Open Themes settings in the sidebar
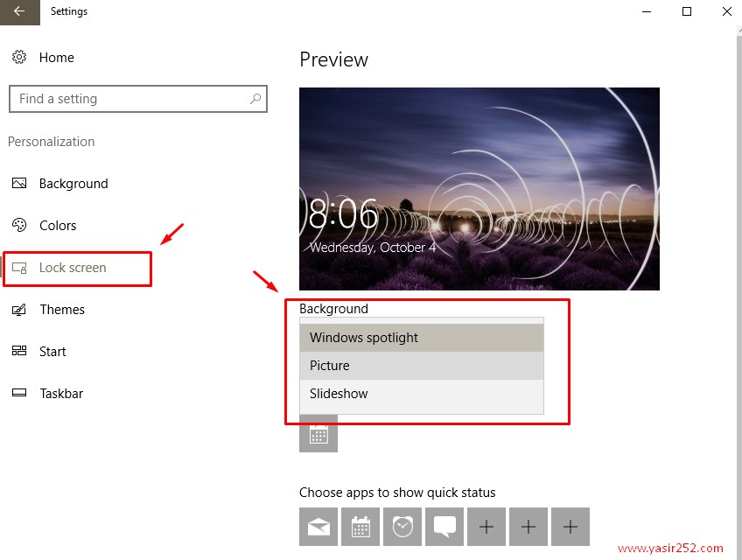This screenshot has height=560, width=742. click(x=62, y=309)
